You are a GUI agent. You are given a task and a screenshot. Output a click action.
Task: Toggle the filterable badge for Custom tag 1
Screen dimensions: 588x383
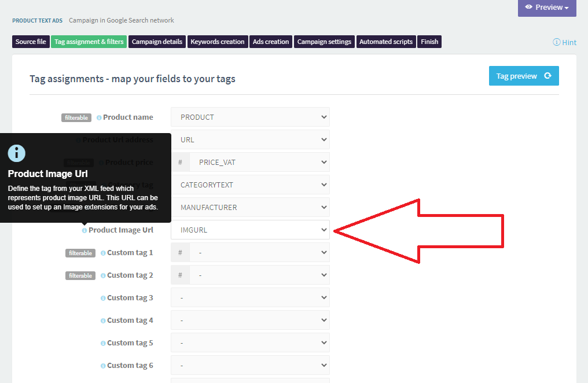(x=80, y=253)
